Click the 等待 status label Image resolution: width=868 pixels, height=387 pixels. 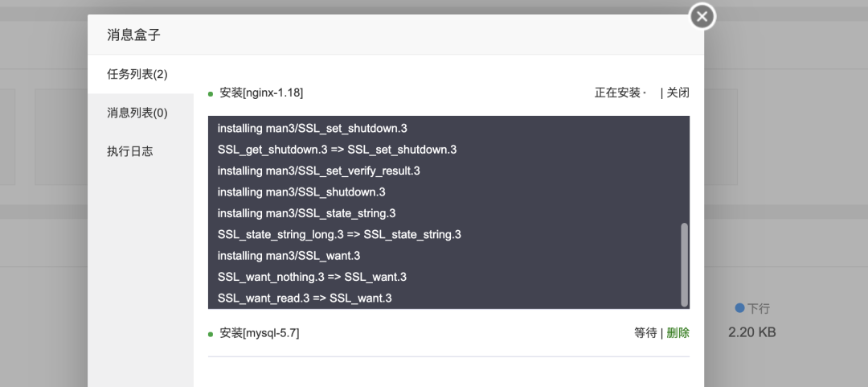click(x=645, y=333)
